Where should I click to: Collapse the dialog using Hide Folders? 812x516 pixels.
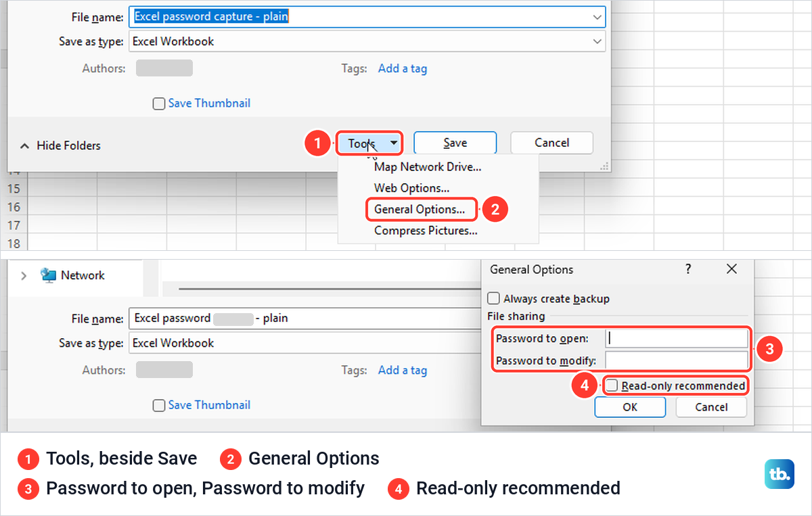coord(60,145)
